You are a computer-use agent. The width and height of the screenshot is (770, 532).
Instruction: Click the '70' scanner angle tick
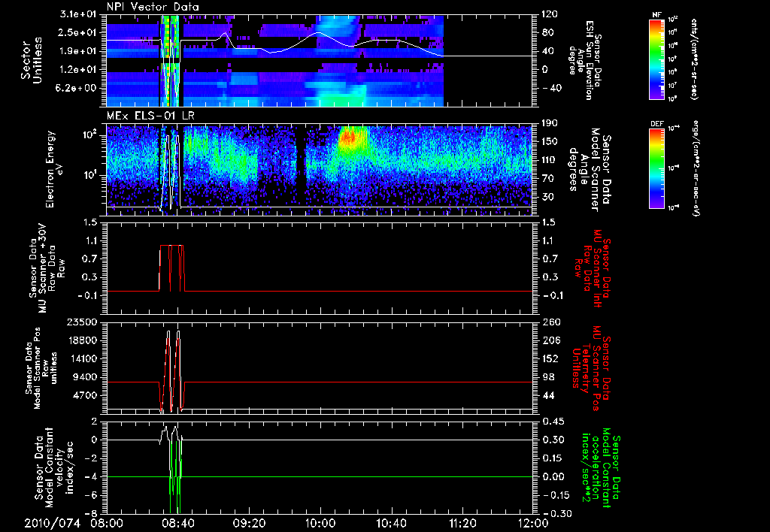pyautogui.click(x=547, y=179)
